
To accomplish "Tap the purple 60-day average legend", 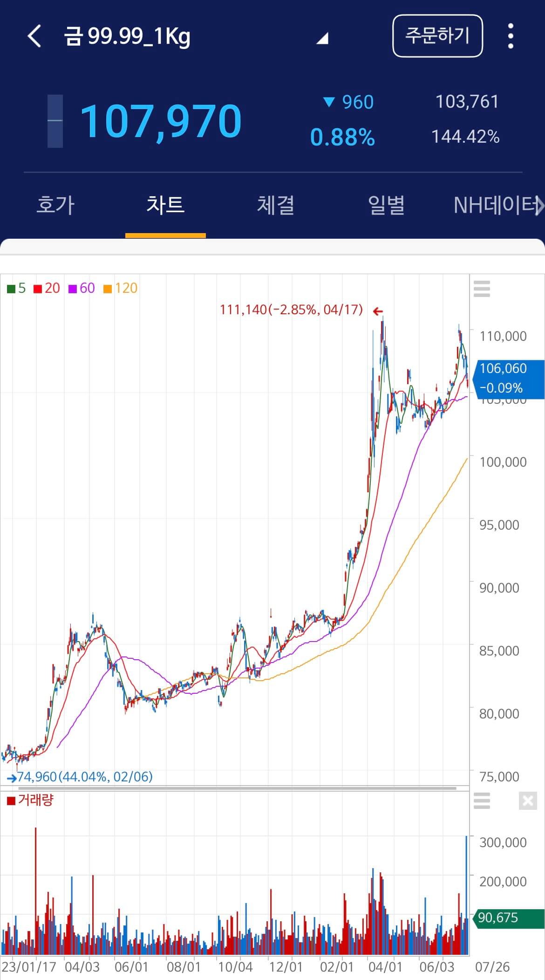I will click(82, 288).
